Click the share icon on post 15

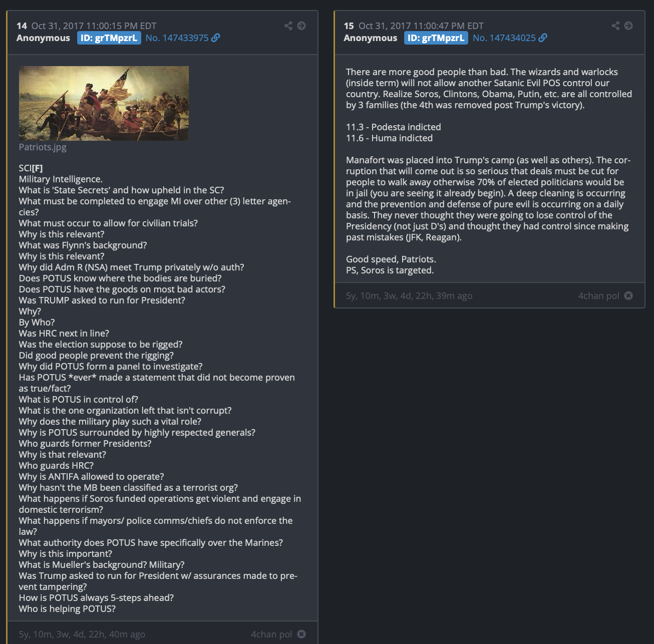pyautogui.click(x=615, y=26)
